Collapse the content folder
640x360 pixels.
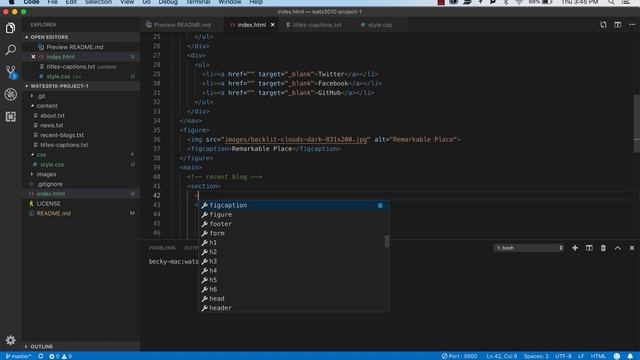point(47,106)
